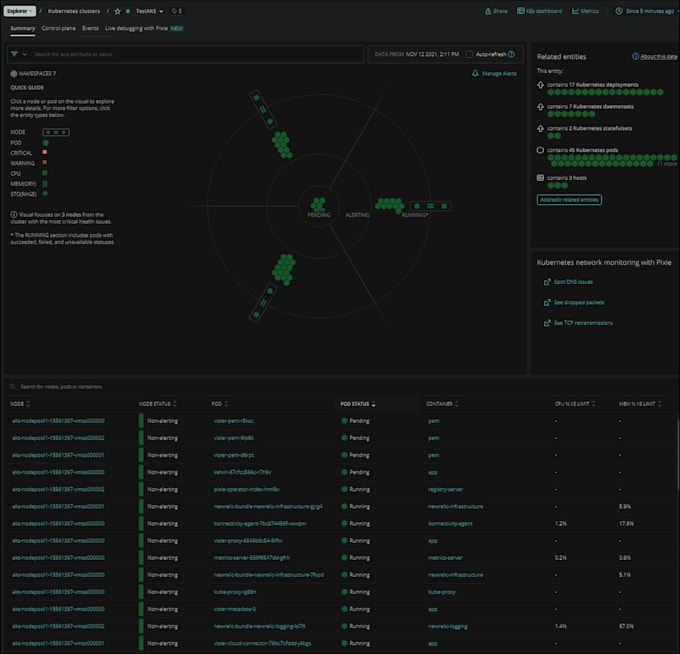Viewport: 680px width, 654px height.
Task: Expand the filter options chevron
Action: [24, 54]
